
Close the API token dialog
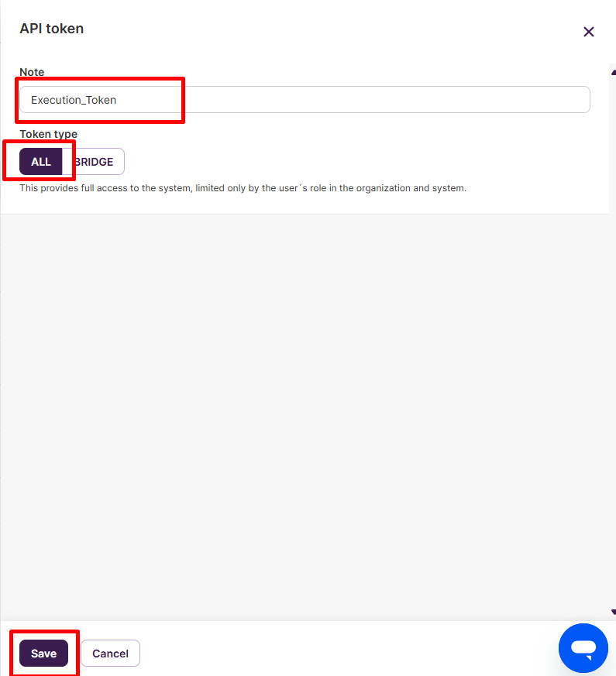click(x=588, y=32)
